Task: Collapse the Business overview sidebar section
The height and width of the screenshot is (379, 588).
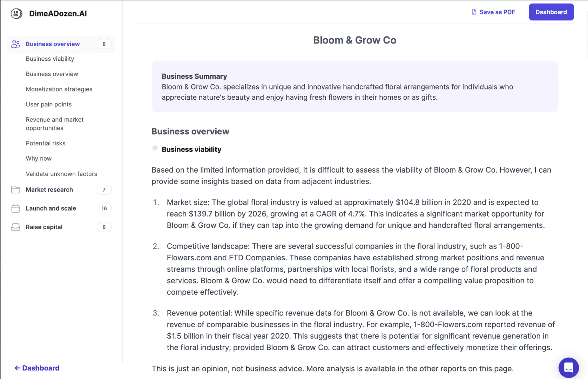Action: 53,44
